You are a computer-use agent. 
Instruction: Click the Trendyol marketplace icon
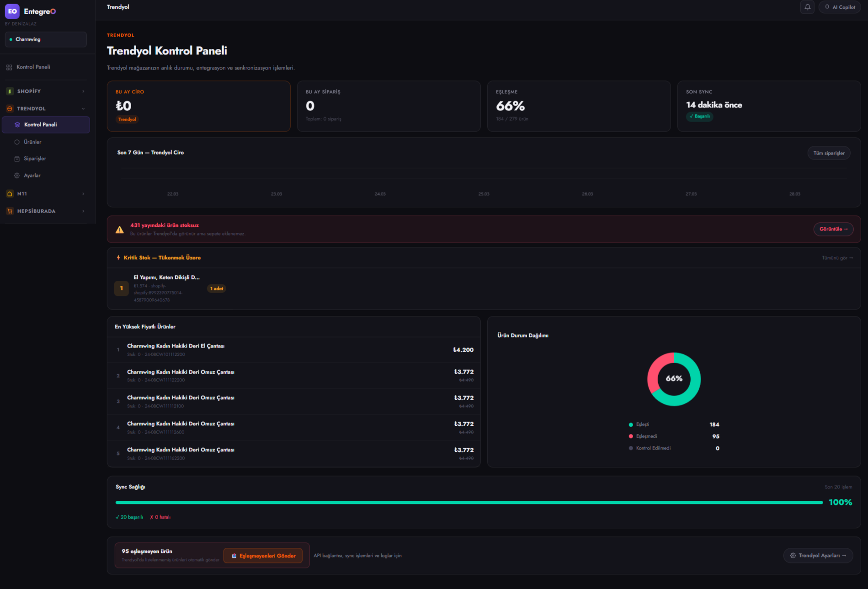9,108
